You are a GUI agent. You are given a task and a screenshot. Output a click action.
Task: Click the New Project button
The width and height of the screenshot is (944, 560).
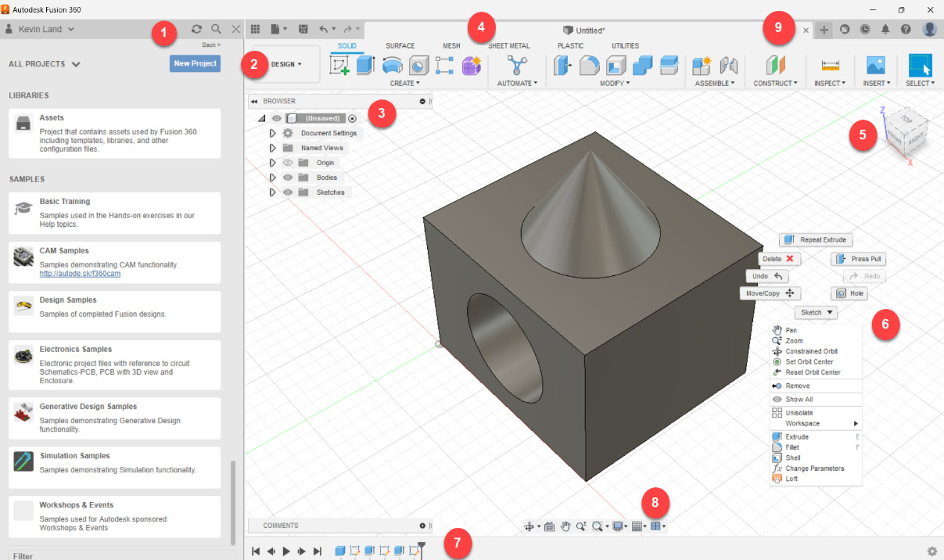click(195, 63)
